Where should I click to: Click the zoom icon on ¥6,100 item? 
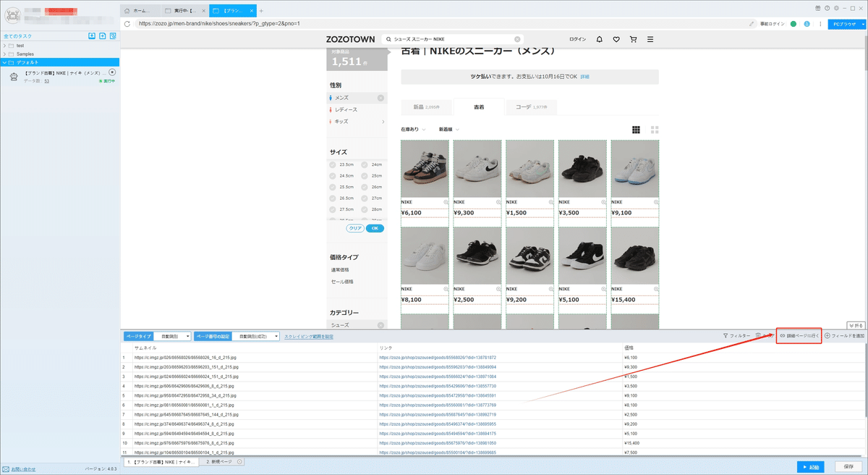tap(446, 201)
